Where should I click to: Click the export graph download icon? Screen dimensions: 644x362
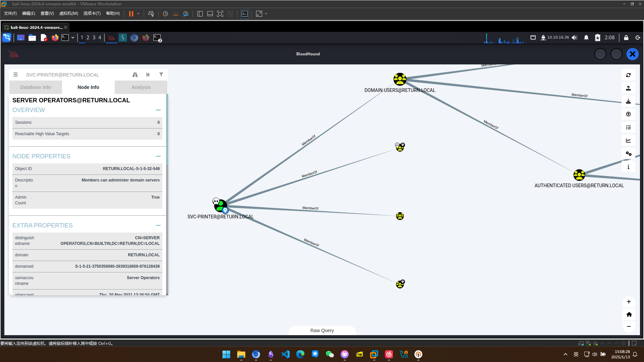(628, 101)
